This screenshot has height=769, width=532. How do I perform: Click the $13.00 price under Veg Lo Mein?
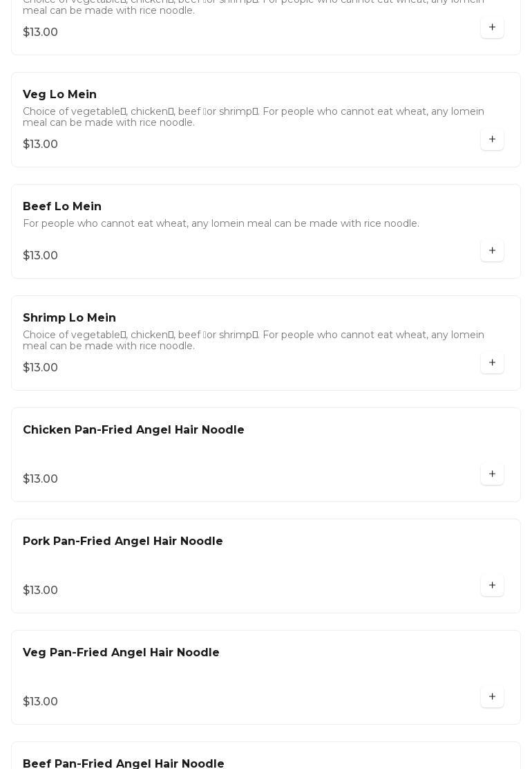40,145
